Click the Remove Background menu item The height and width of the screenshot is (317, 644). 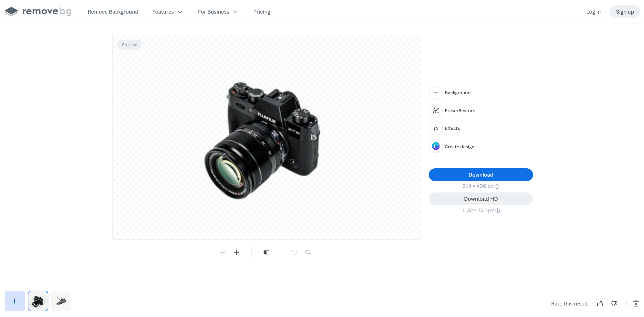[113, 12]
